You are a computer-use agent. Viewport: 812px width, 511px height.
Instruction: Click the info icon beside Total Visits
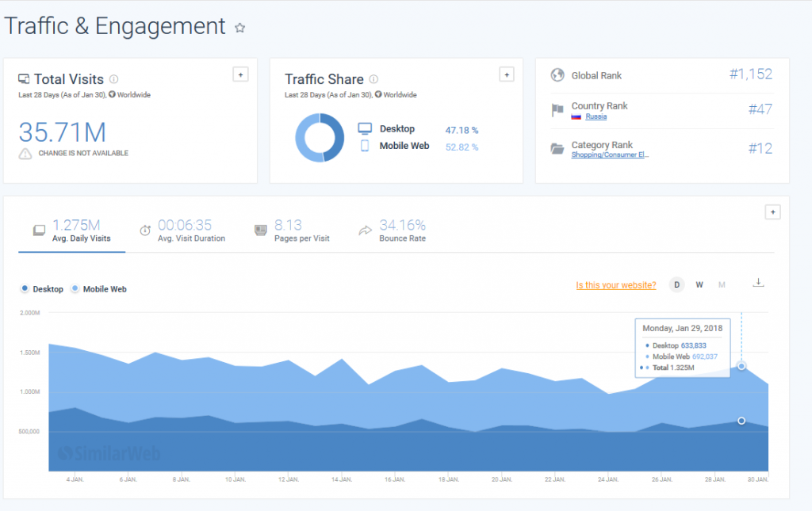[114, 79]
